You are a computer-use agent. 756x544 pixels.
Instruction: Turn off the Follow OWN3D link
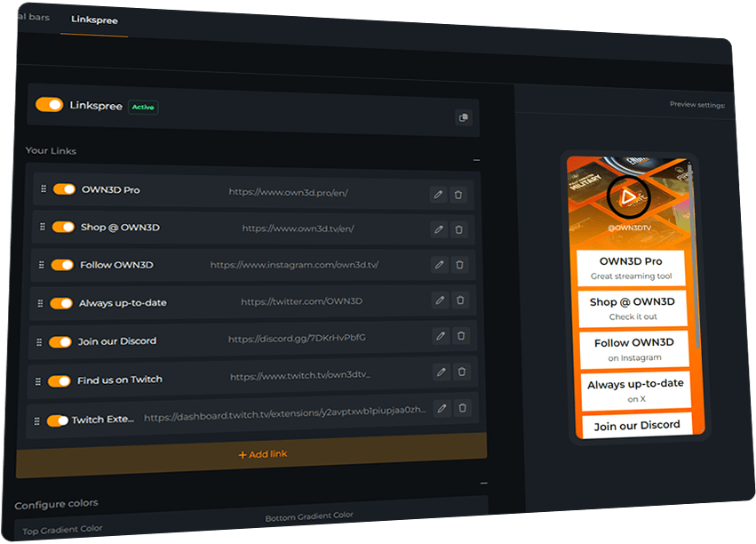coord(62,265)
